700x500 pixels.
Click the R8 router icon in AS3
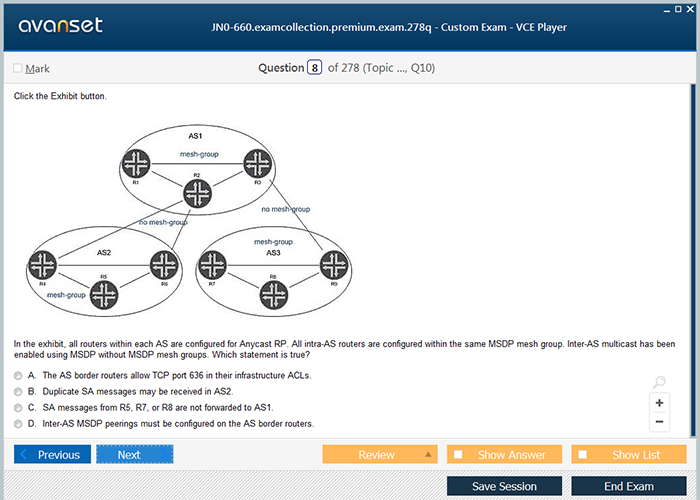coord(274,295)
